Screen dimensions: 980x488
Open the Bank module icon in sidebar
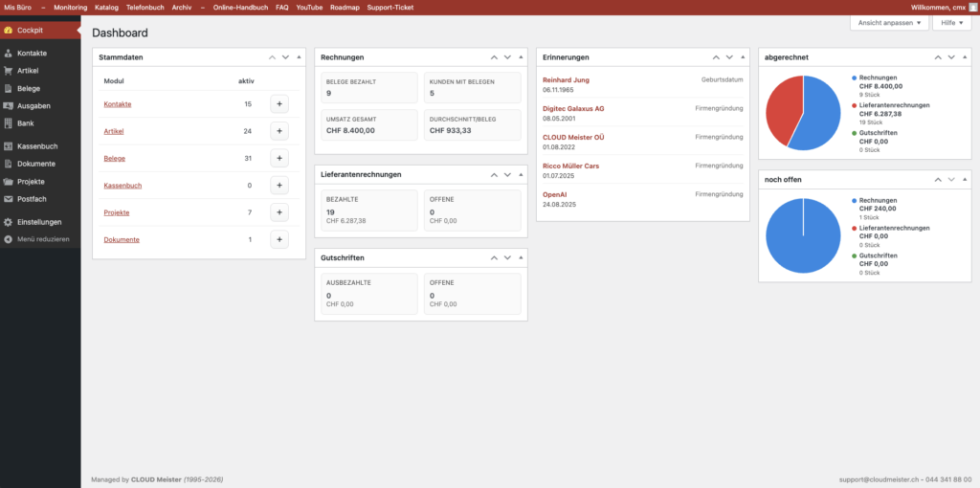point(9,123)
